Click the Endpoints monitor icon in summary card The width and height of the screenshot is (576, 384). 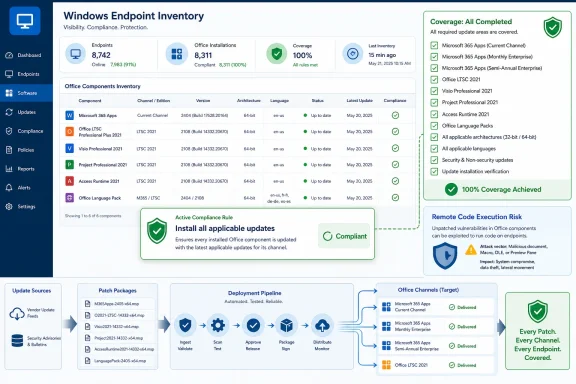[76, 54]
